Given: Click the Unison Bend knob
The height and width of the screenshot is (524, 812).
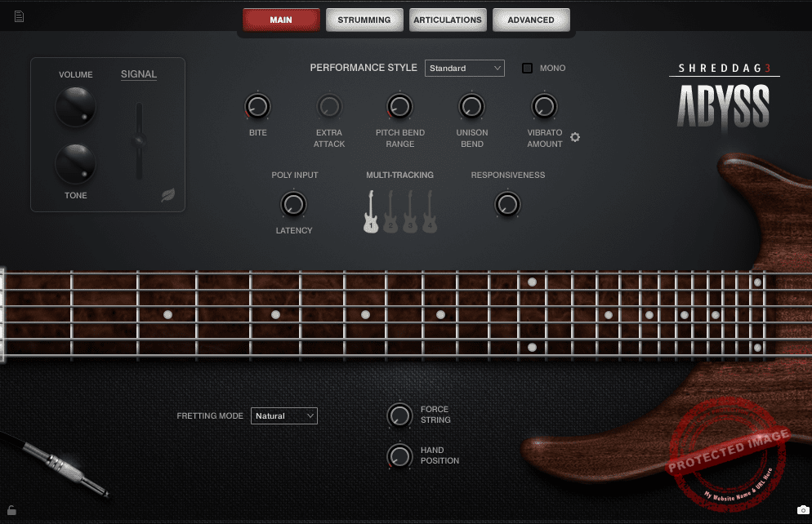Looking at the screenshot, I should [472, 107].
